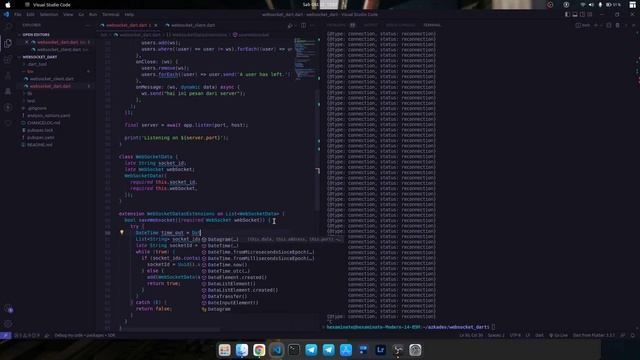Close websocket_dart.dart in Open Editors list
This screenshot has height=360, width=640.
(27, 42)
